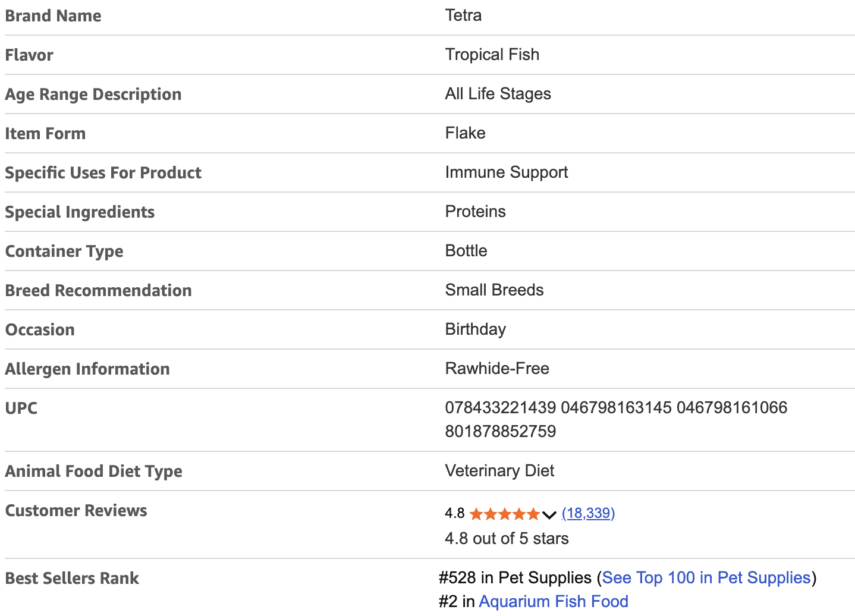855x616 pixels.
Task: Select the Veterinary Diet value text
Action: (499, 471)
